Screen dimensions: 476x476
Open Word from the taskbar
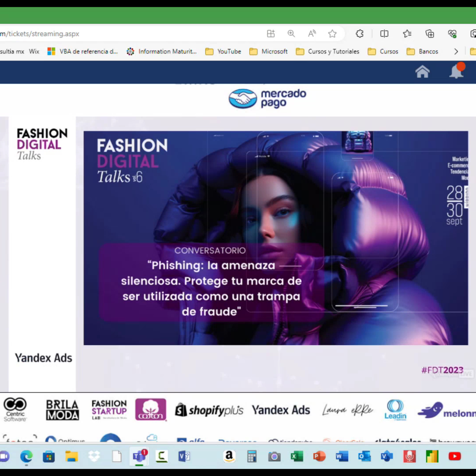(x=342, y=456)
